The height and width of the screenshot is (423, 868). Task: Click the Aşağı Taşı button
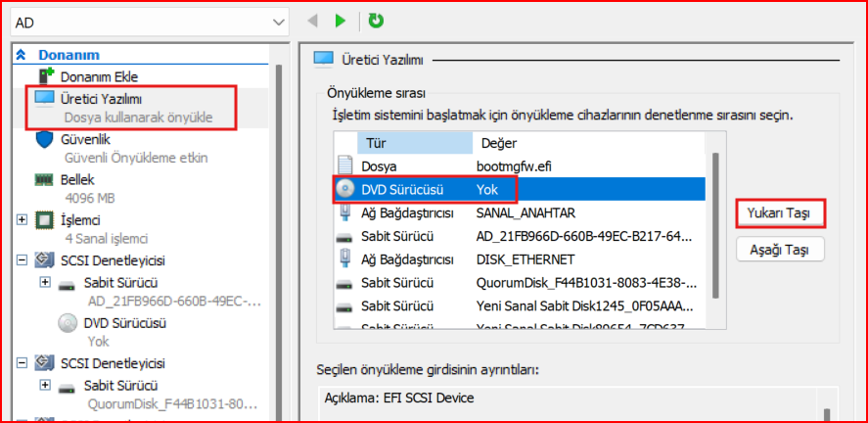[x=780, y=250]
